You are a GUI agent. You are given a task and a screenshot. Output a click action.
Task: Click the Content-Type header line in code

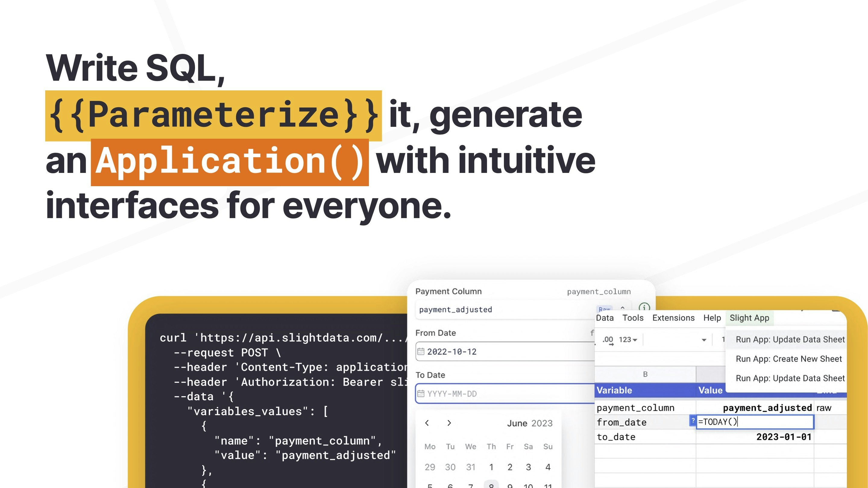pyautogui.click(x=290, y=367)
